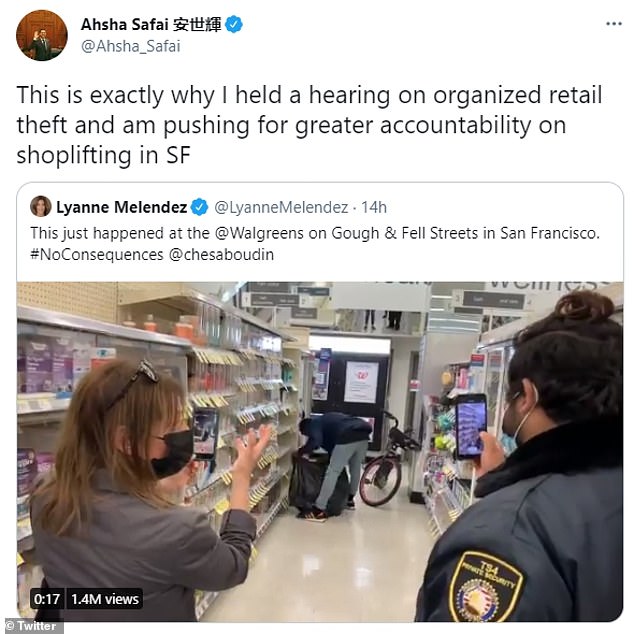
Task: Click the 14h timestamp on quoted tweet
Action: coord(374,207)
